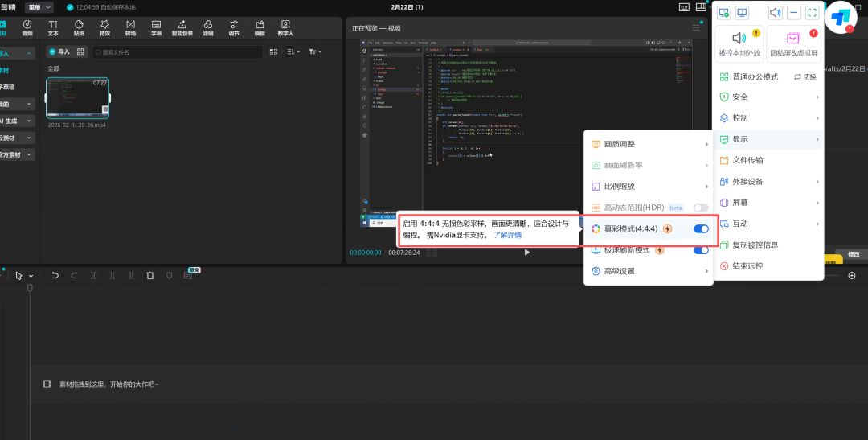The height and width of the screenshot is (440, 868).
Task: Choose 结束远控 to end remote control
Action: (747, 265)
